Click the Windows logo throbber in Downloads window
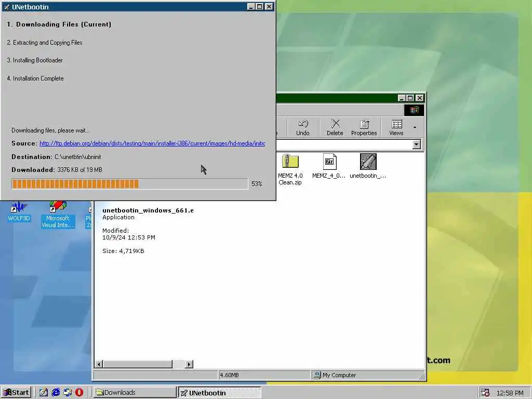This screenshot has width=532, height=399. pyautogui.click(x=414, y=110)
